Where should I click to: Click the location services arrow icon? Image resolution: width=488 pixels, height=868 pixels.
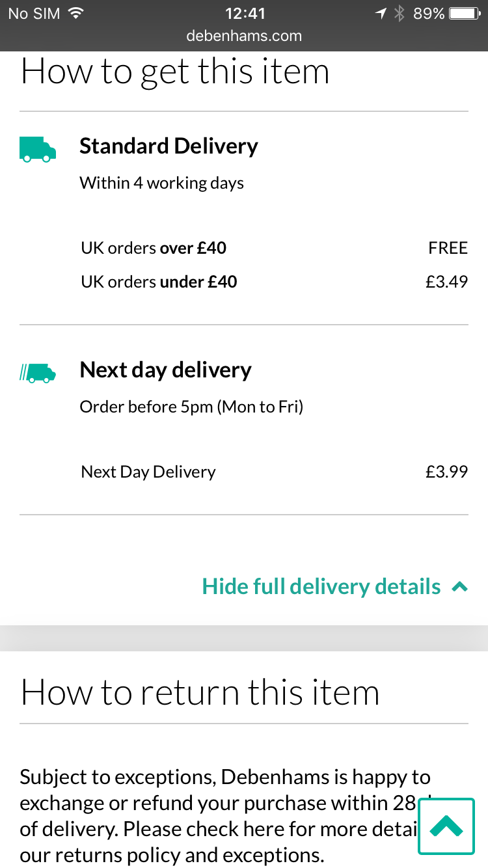point(381,12)
